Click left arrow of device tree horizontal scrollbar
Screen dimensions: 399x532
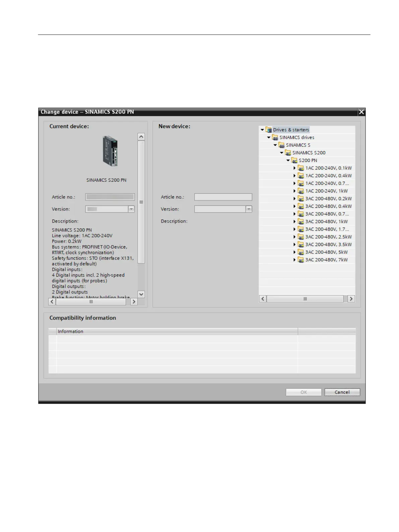(263, 299)
